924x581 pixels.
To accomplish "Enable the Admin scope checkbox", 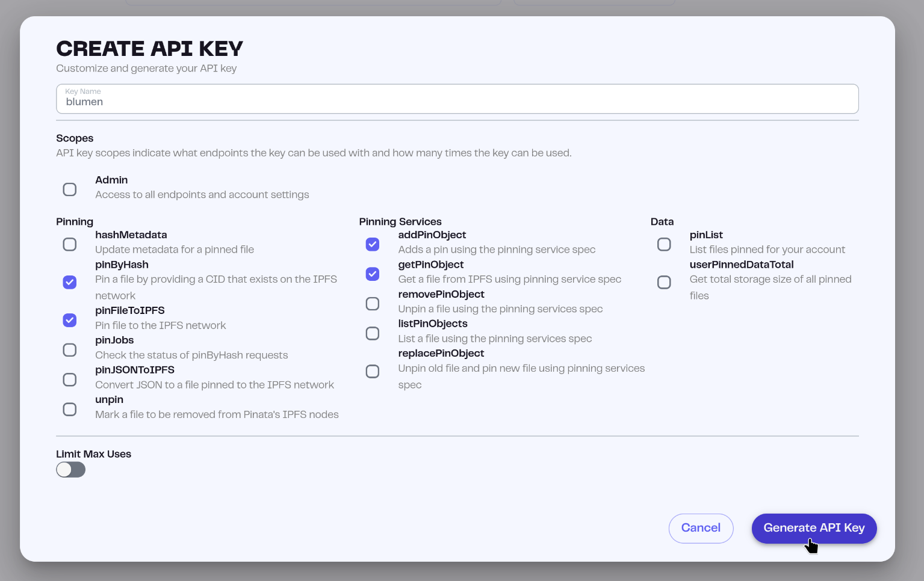I will (70, 189).
